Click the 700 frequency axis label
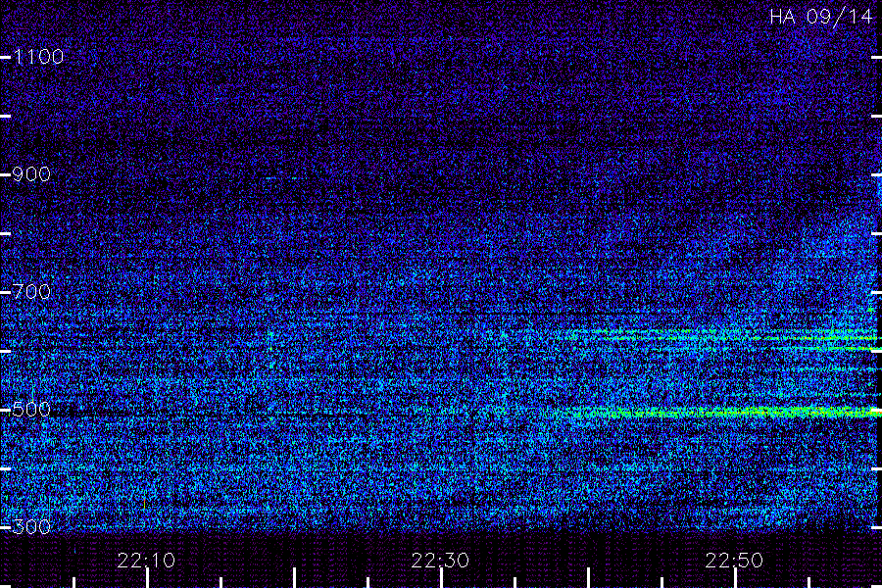The image size is (882, 588). tap(31, 292)
